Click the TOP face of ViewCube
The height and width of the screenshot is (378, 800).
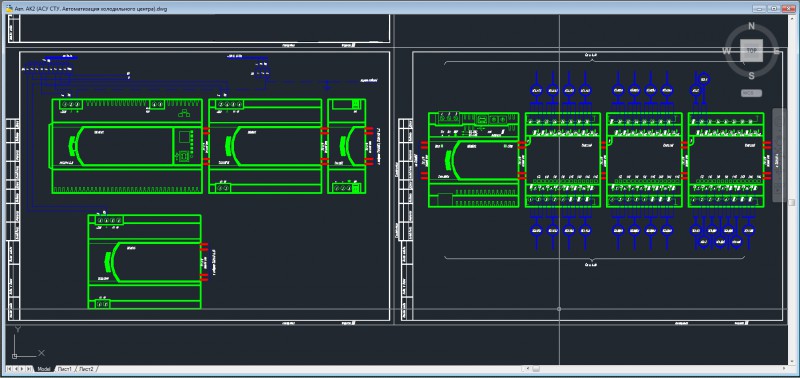(x=752, y=51)
